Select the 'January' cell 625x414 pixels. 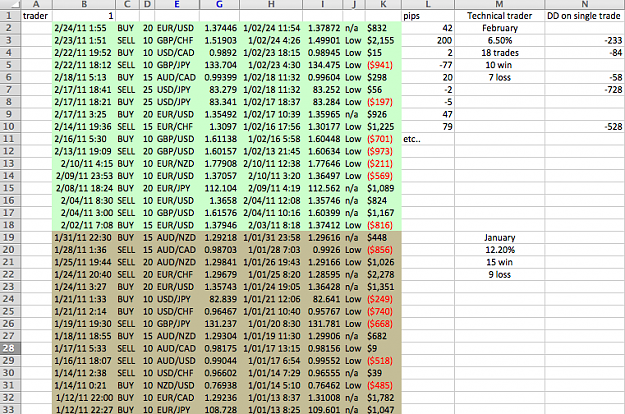[499, 237]
